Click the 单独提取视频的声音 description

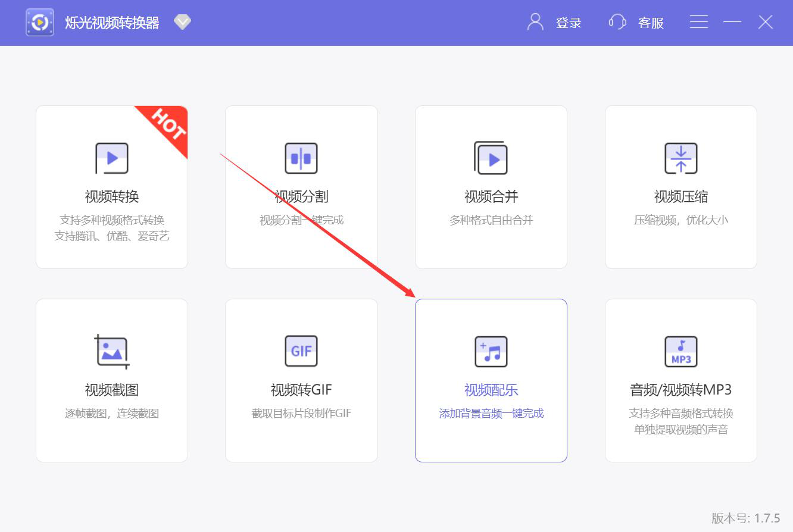point(681,430)
